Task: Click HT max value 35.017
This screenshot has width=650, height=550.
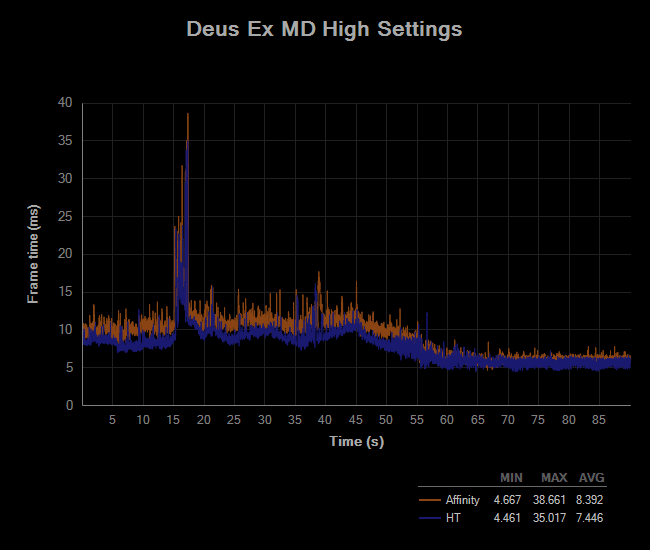Action: (x=549, y=518)
